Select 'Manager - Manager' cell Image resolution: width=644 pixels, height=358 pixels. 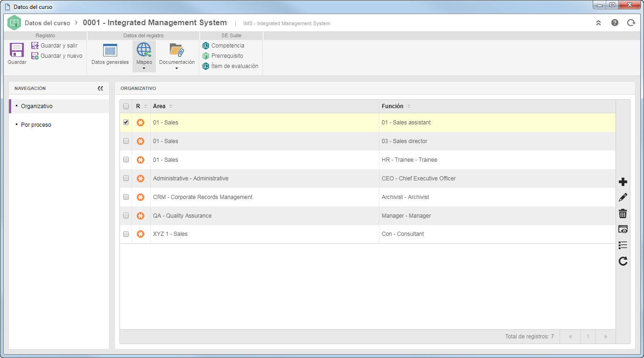click(x=497, y=216)
